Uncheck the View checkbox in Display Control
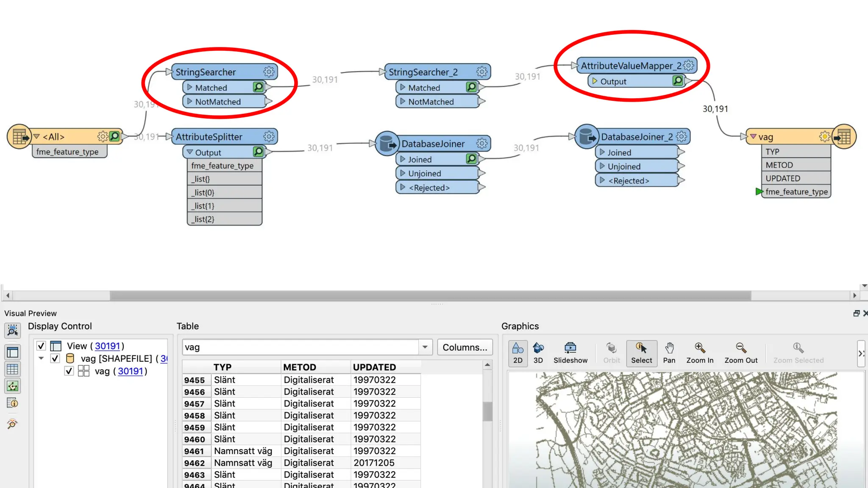The image size is (868, 488). click(41, 346)
